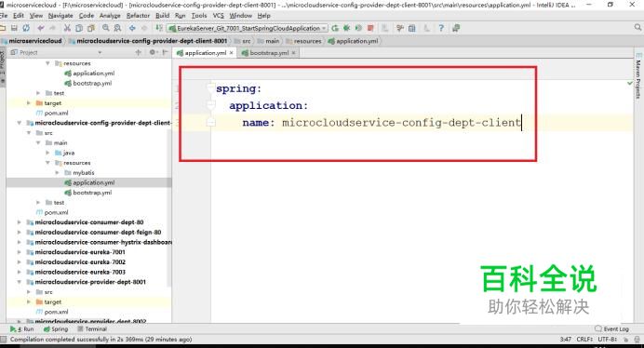Open the Event Log button
Image resolution: width=644 pixels, height=348 pixels.
[x=612, y=329]
